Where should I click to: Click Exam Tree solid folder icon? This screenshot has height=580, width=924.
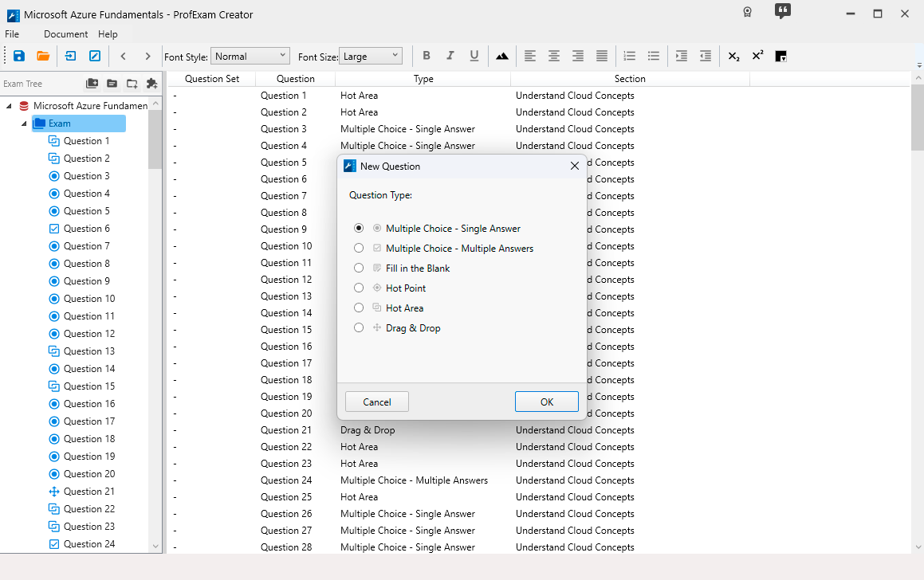[x=112, y=84]
